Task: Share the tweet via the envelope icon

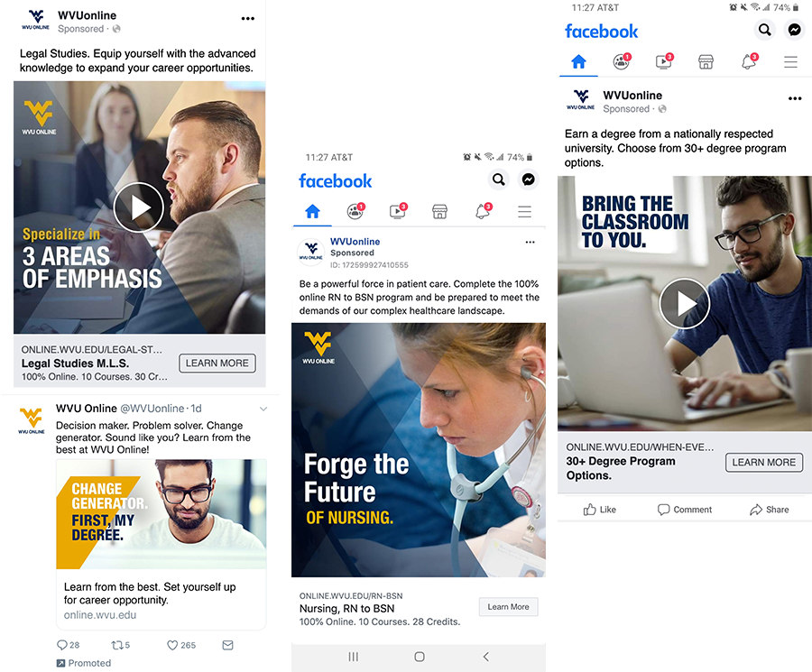Action: click(x=228, y=645)
